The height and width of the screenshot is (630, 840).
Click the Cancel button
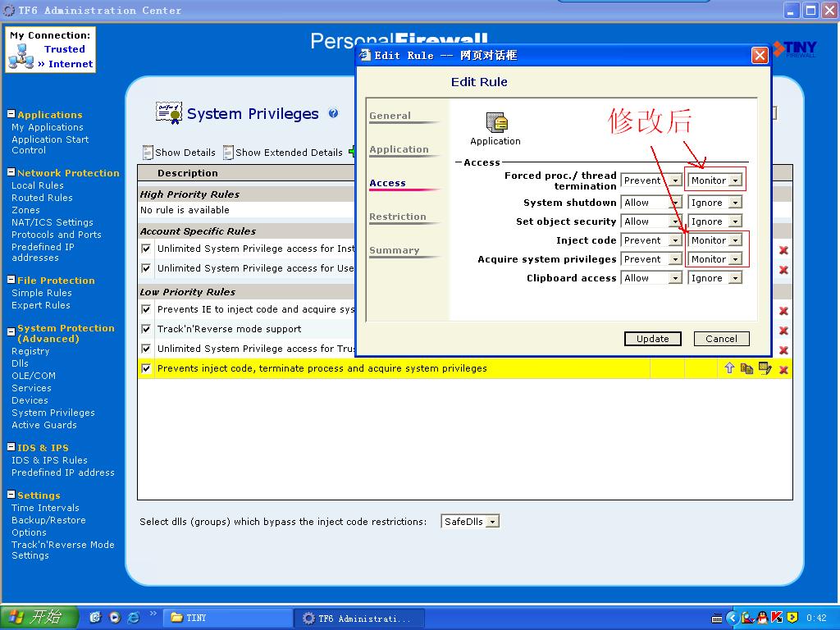point(721,339)
